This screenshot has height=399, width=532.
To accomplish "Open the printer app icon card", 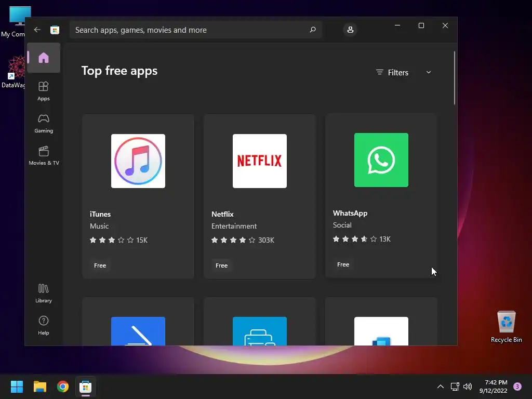I will pyautogui.click(x=260, y=322).
